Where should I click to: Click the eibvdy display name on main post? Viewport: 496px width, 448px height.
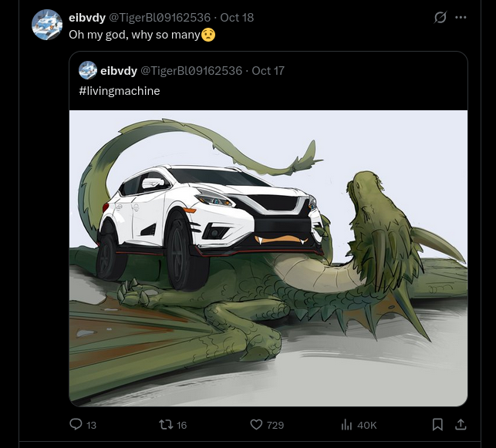tap(87, 17)
